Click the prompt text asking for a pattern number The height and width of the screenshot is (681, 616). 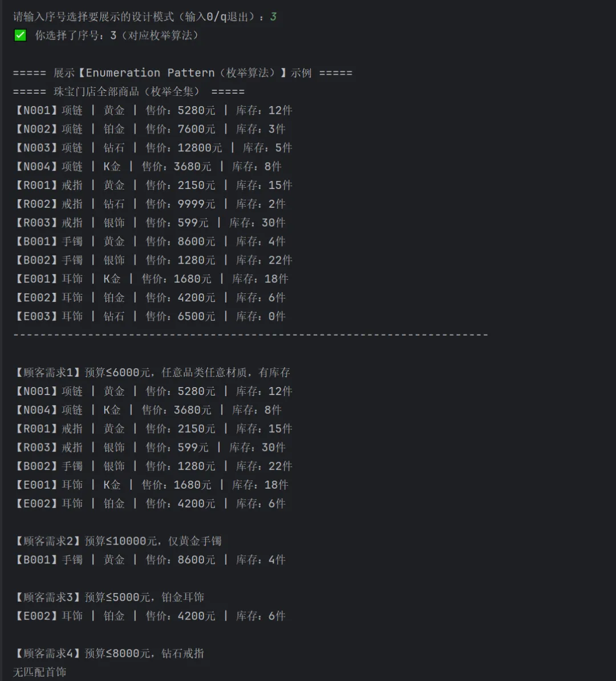click(138, 17)
